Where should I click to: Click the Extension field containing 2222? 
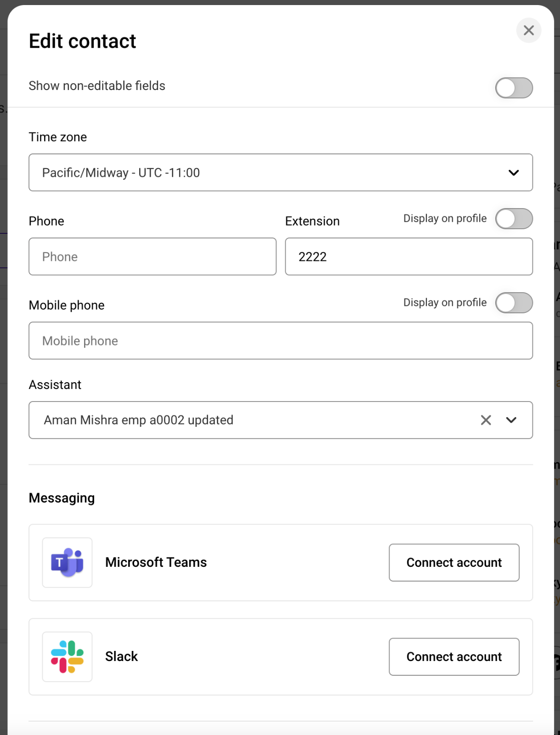[x=408, y=257]
